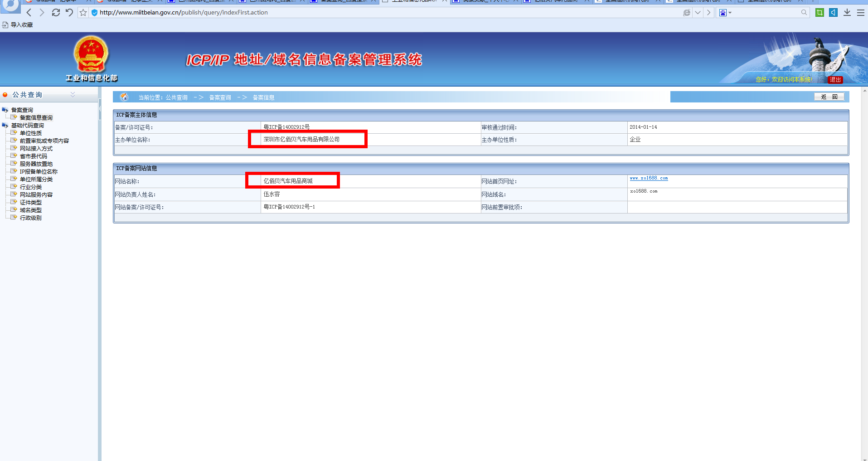Collapse the 公共查询 panel chevron
This screenshot has width=868, height=461.
point(73,95)
